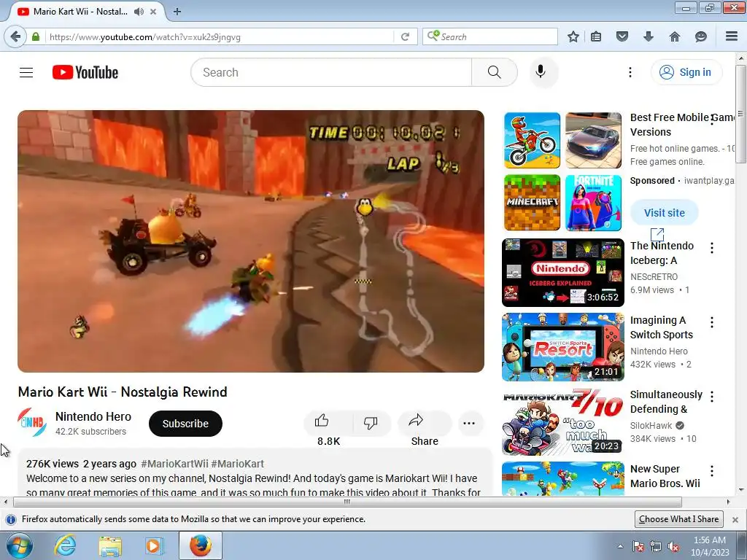Click the Mario Kart Wii video player
Screen dimensions: 747x560
pyautogui.click(x=251, y=241)
